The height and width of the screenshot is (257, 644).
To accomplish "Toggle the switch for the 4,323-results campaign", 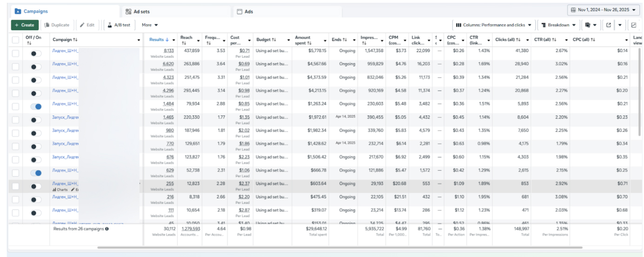I will click(36, 80).
